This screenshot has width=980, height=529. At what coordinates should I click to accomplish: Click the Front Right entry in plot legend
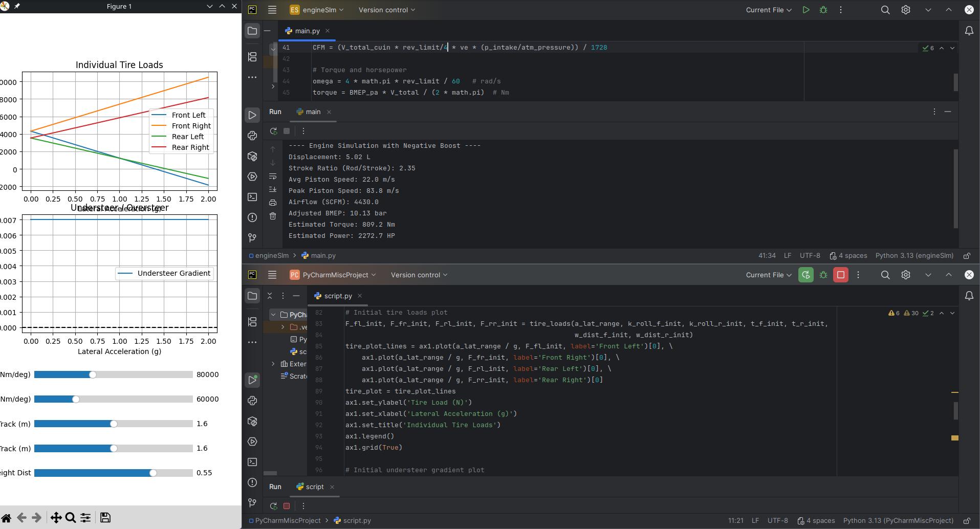[191, 126]
